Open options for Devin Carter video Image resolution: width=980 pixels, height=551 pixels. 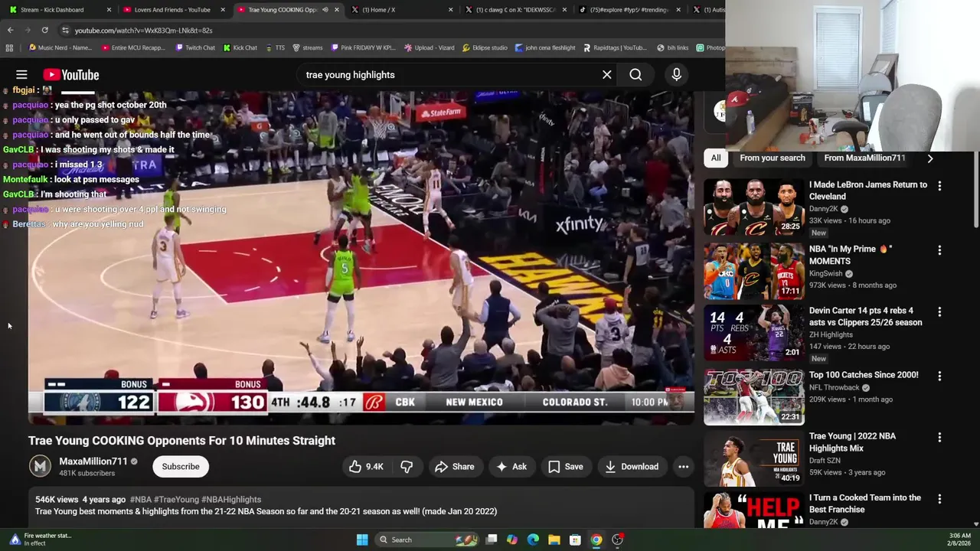coord(939,311)
